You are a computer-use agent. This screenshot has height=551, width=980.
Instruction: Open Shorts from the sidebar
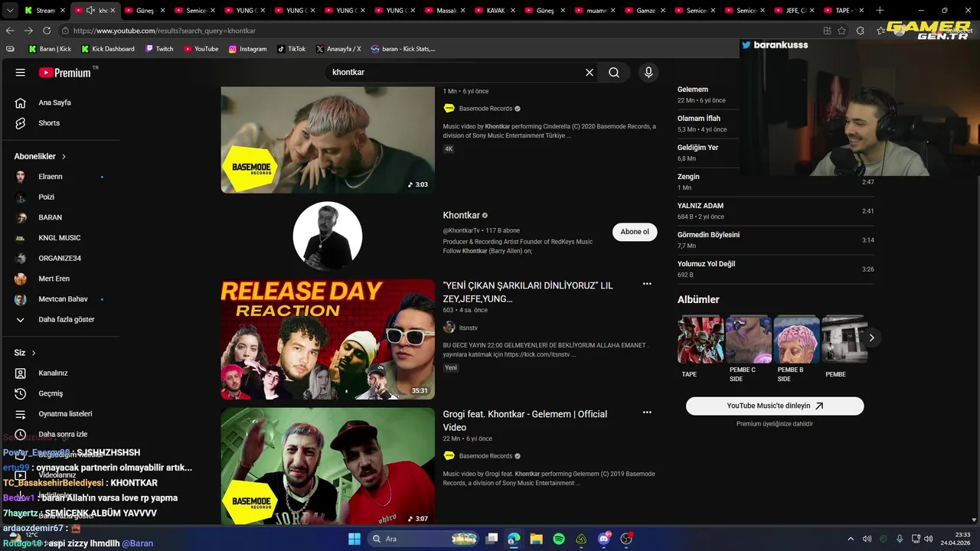pyautogui.click(x=48, y=123)
